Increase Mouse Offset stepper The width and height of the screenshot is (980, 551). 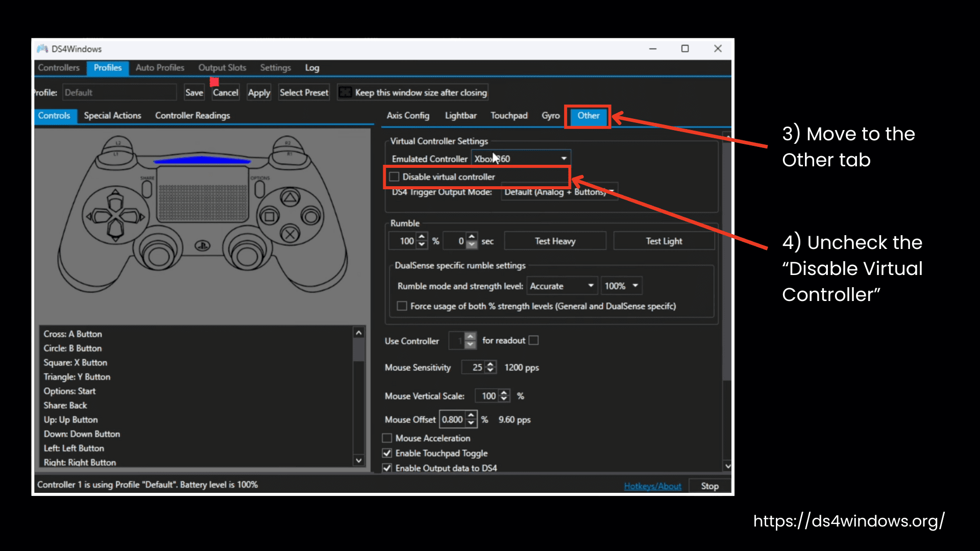472,415
